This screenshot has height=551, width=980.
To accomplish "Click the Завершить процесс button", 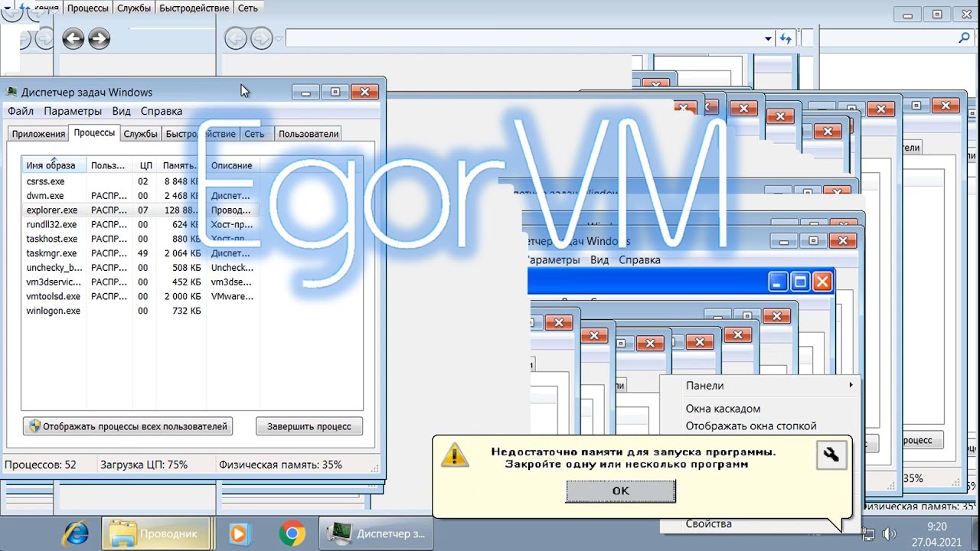I will tap(309, 426).
